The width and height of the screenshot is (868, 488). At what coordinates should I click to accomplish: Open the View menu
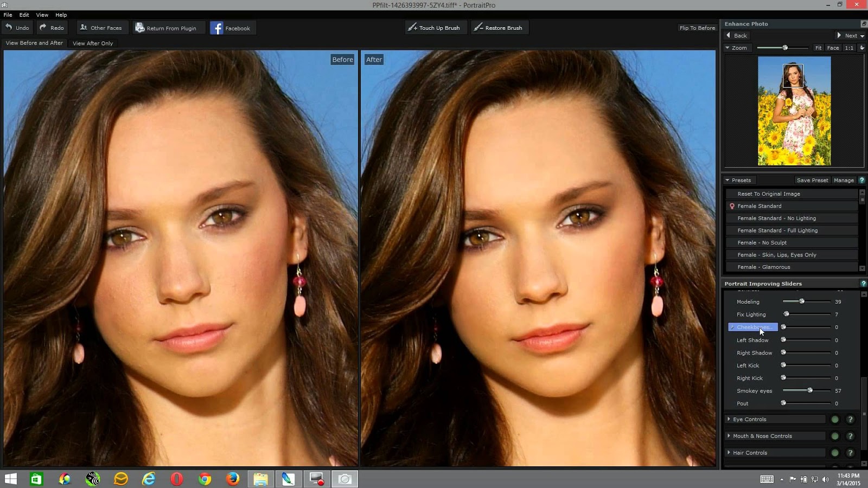(x=42, y=15)
